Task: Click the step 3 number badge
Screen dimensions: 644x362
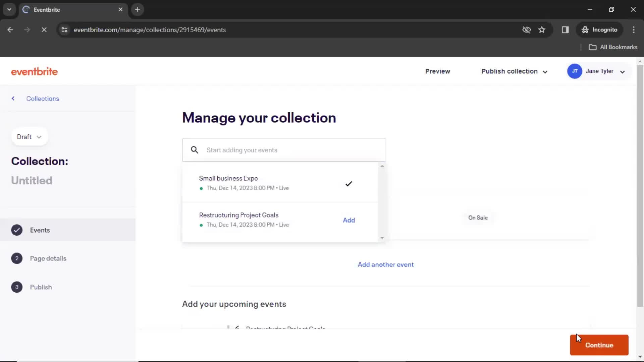Action: (x=17, y=287)
